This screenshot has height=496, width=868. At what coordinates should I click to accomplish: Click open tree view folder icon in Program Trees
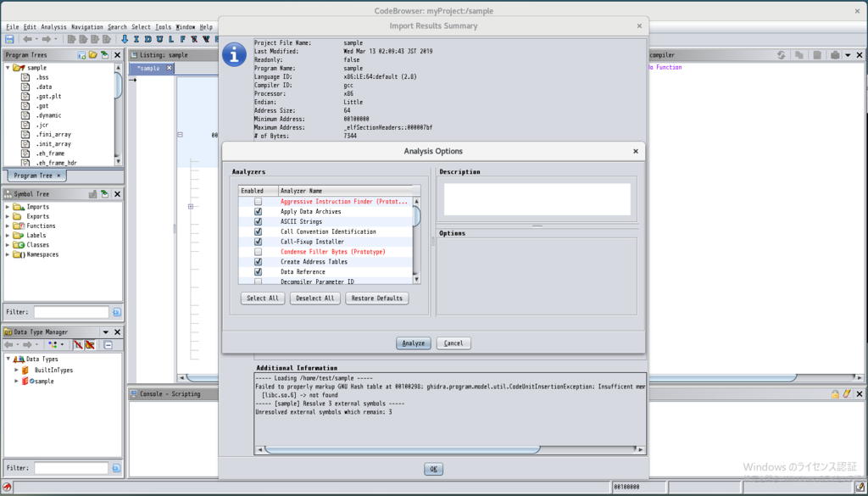pyautogui.click(x=93, y=55)
